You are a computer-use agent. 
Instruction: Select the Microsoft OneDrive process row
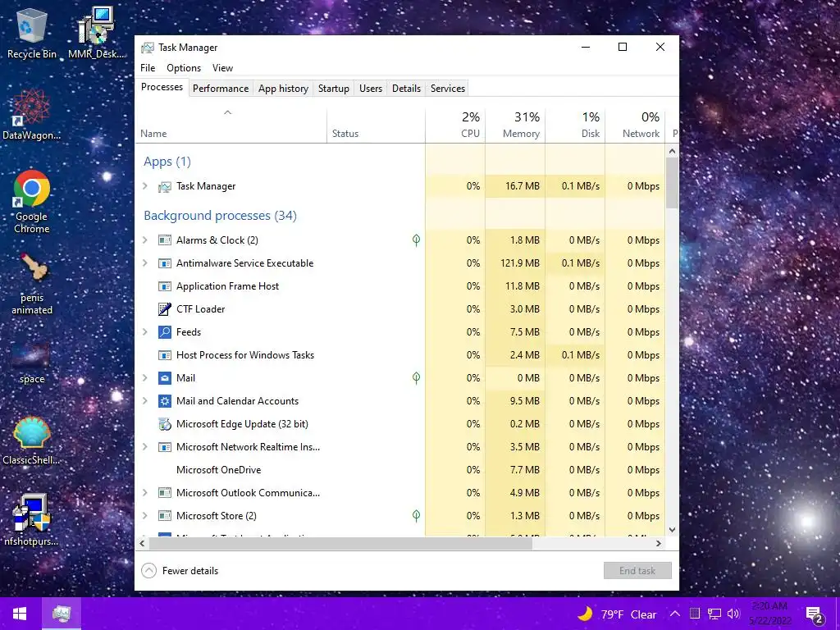tap(400, 470)
